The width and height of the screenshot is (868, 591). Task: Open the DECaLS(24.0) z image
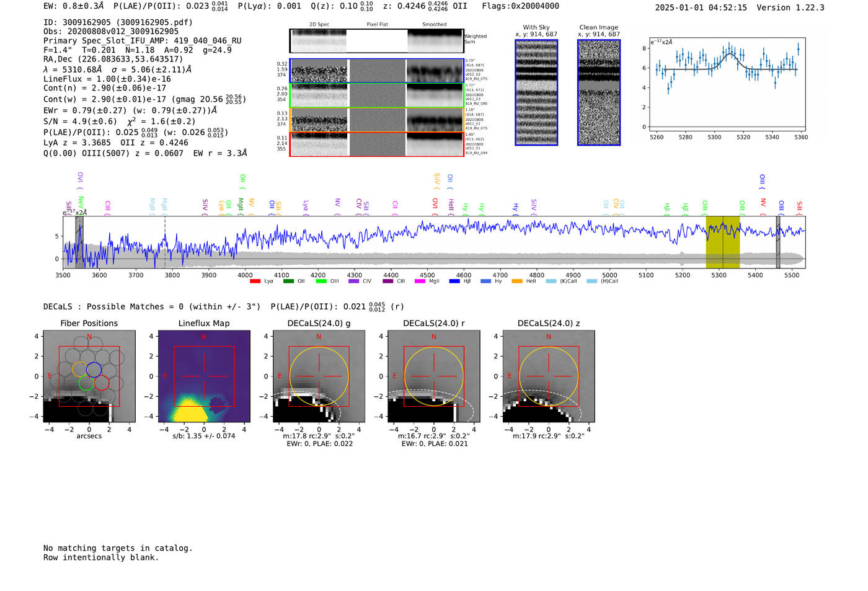[x=548, y=376]
